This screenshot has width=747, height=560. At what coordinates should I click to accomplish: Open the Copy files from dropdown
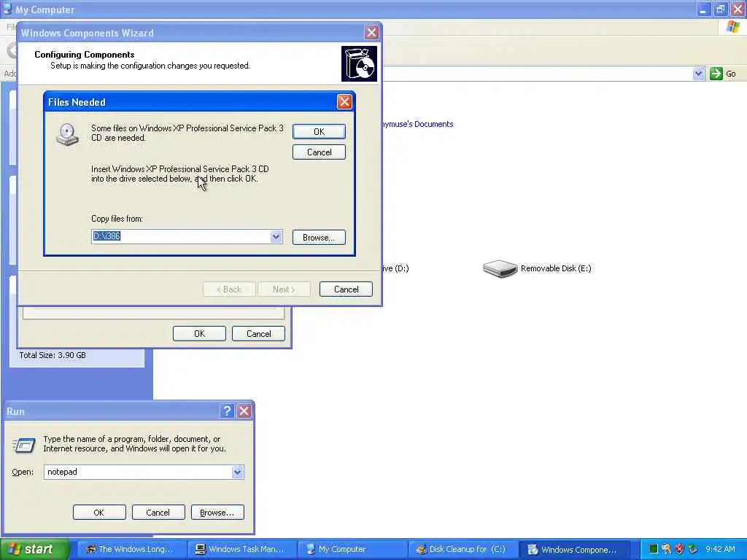click(x=276, y=237)
